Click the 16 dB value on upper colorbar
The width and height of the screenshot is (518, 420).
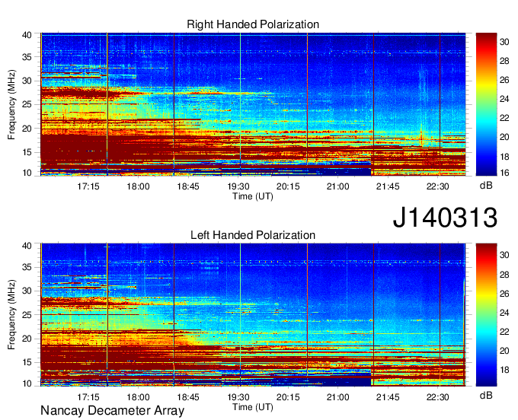click(x=504, y=173)
